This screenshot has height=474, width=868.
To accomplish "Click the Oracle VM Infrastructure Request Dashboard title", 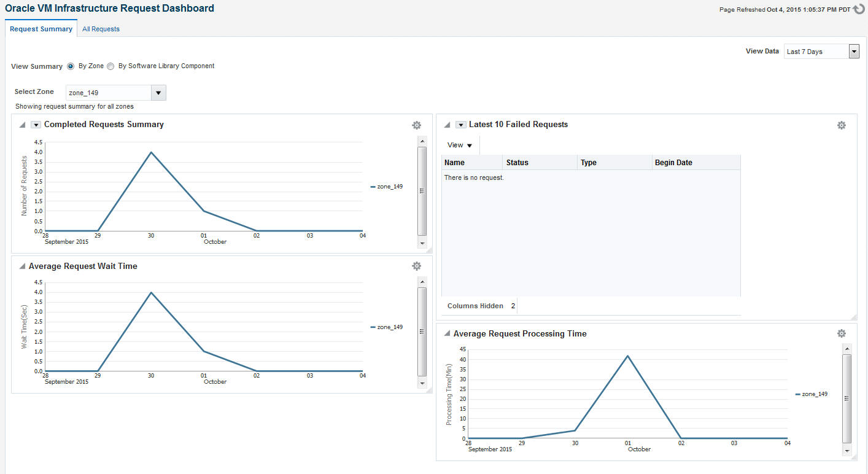I will [110, 9].
